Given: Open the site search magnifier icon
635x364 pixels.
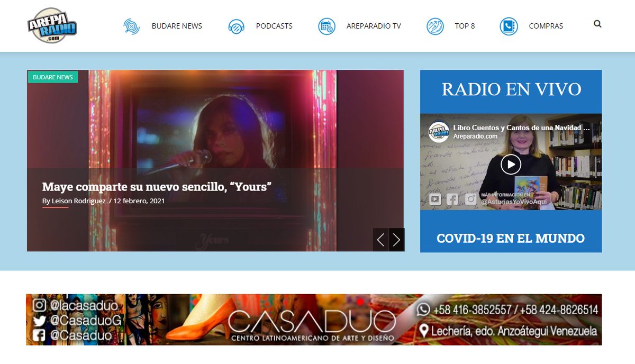Looking at the screenshot, I should (x=597, y=24).
